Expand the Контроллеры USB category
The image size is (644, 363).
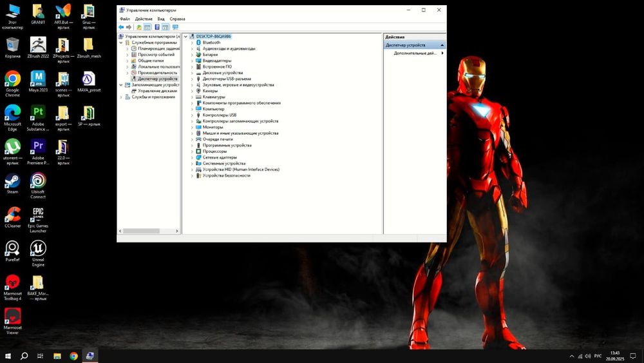click(x=192, y=115)
